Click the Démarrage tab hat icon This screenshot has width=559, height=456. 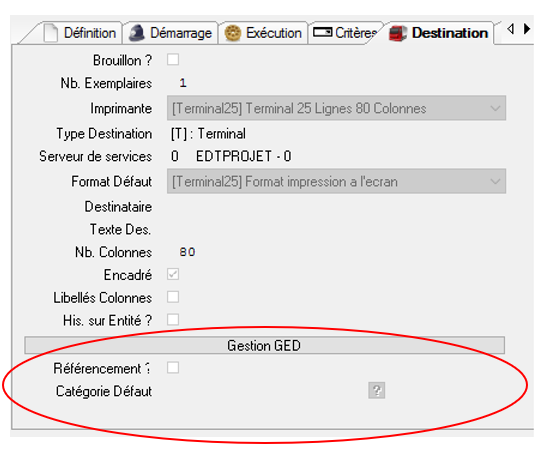(x=137, y=33)
